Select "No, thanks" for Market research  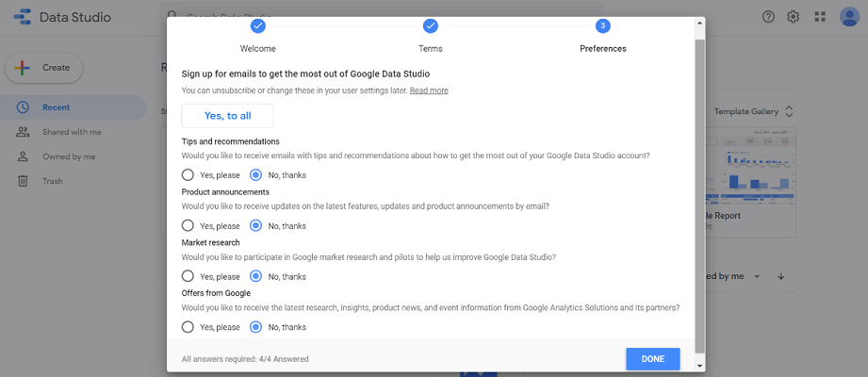(256, 276)
